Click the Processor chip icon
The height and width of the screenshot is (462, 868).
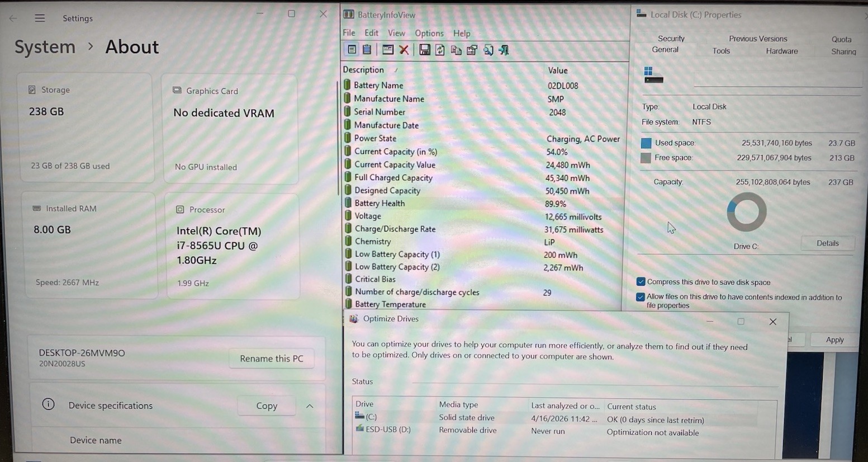(x=180, y=209)
